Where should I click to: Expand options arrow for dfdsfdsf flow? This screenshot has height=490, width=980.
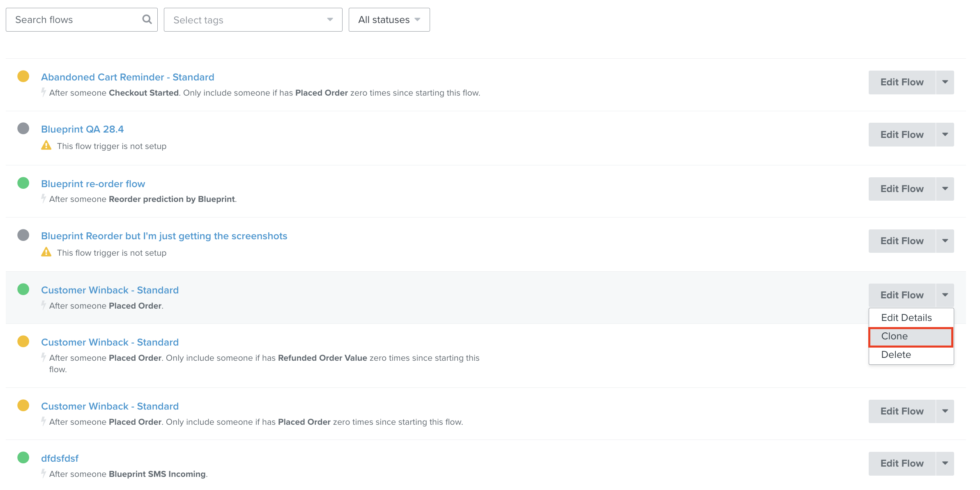point(945,463)
